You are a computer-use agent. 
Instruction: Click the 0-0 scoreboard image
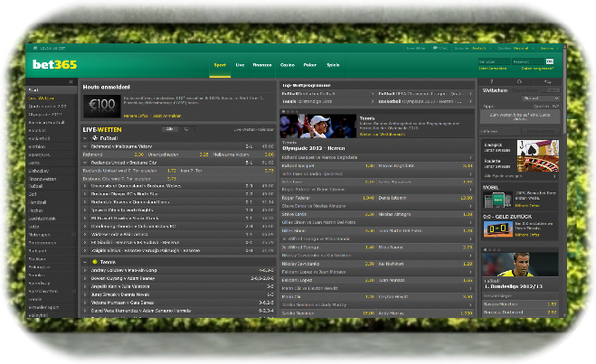(x=498, y=229)
